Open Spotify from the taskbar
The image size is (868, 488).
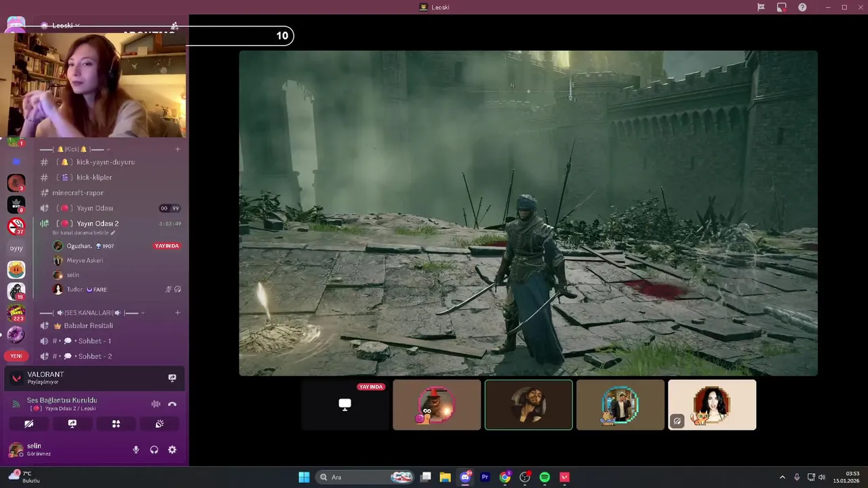click(x=545, y=477)
